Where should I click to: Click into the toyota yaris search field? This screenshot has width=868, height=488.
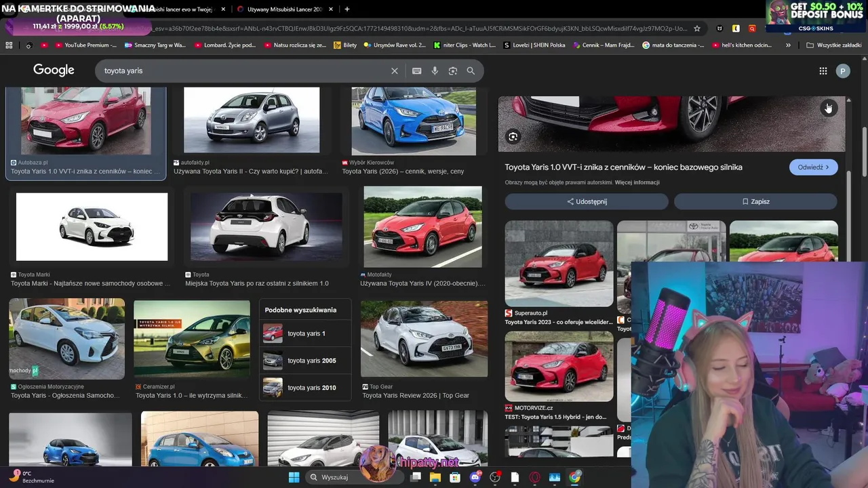pos(244,70)
